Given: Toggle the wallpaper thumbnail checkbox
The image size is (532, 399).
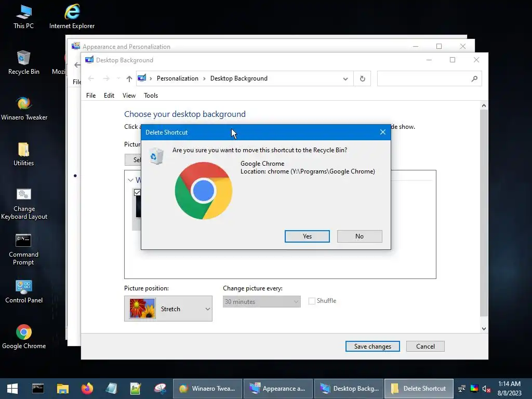Looking at the screenshot, I should 137,193.
